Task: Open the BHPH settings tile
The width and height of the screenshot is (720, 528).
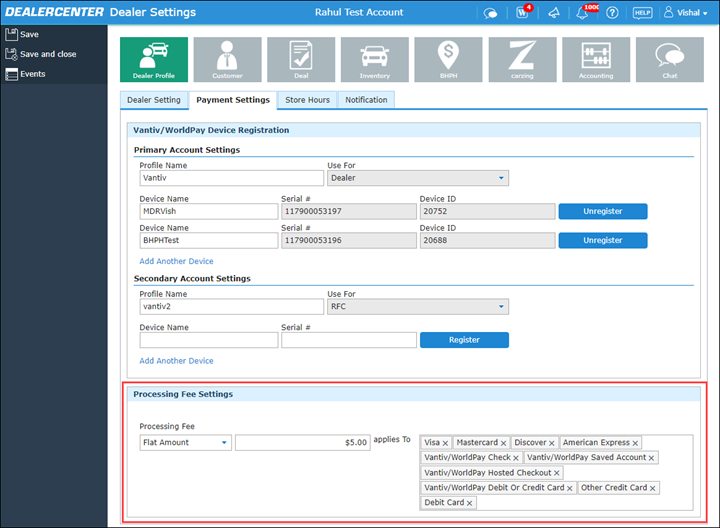Action: 449,60
